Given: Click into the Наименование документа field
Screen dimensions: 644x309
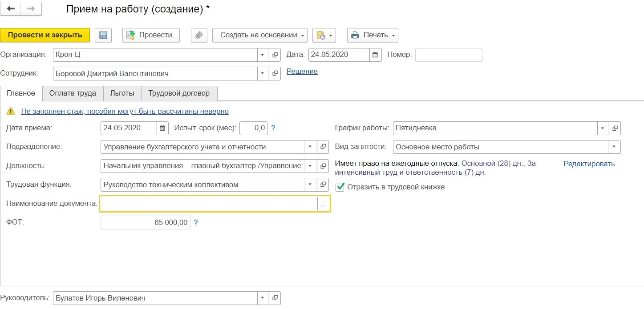Looking at the screenshot, I should (208, 204).
